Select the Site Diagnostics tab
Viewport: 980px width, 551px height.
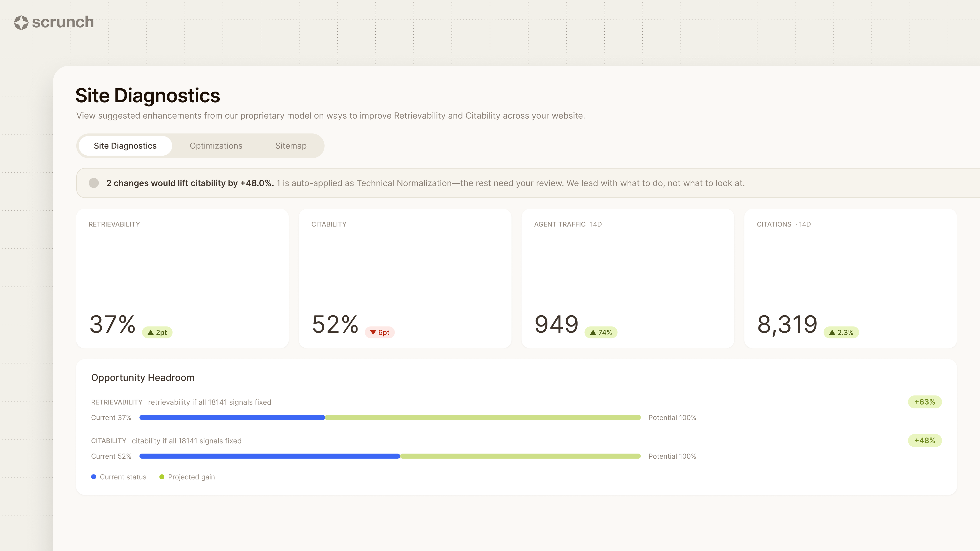(125, 146)
